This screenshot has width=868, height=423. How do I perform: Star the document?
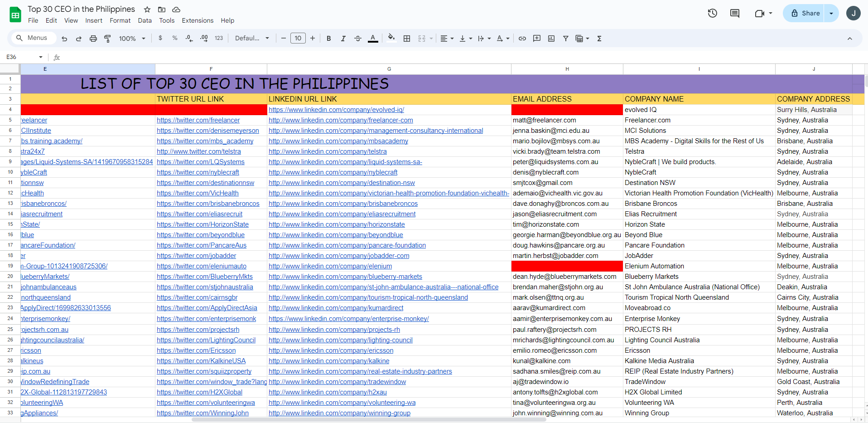click(x=147, y=10)
